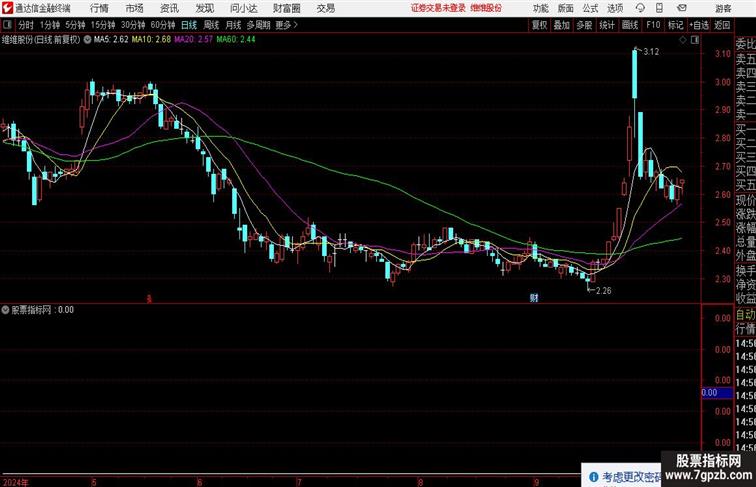
Task: Switch to the 周线 weekly tab
Action: click(211, 25)
